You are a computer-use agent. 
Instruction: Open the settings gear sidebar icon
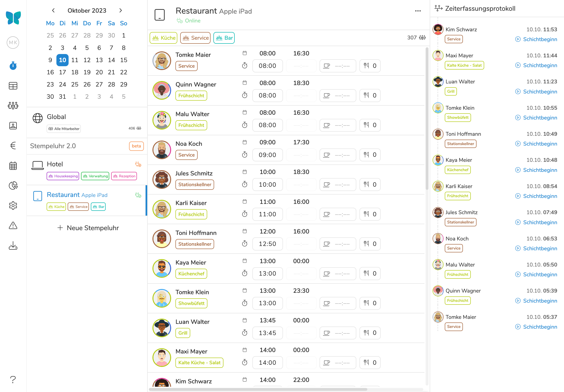click(x=13, y=205)
